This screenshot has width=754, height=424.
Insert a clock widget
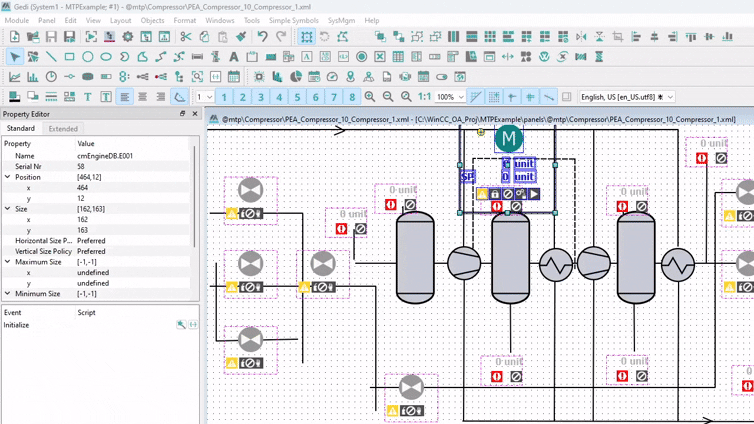coord(51,77)
